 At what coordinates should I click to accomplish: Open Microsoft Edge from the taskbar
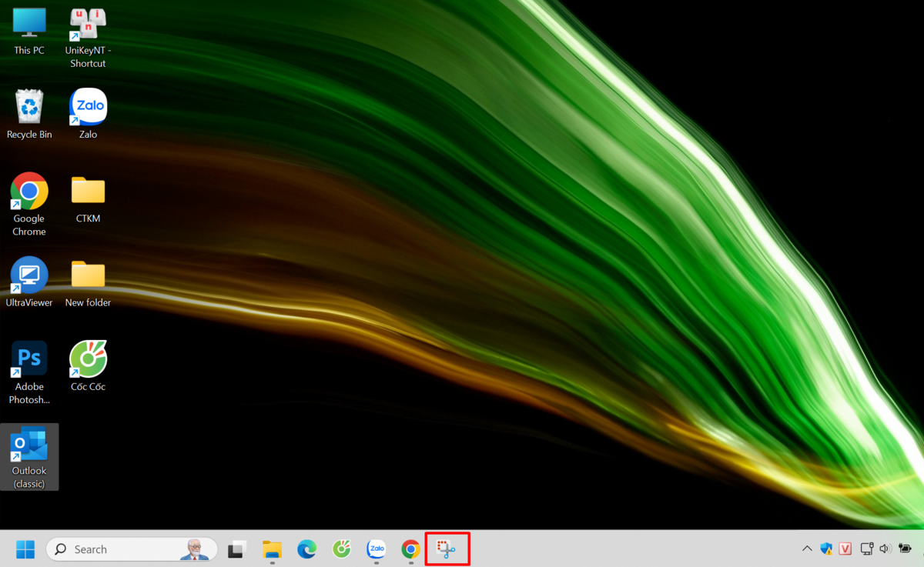pyautogui.click(x=306, y=549)
